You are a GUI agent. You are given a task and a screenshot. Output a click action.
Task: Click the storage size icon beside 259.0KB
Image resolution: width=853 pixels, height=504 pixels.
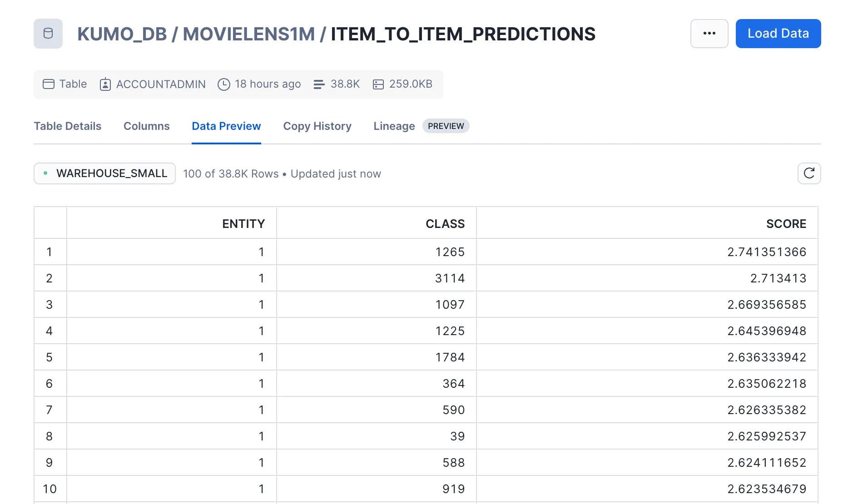(x=378, y=84)
